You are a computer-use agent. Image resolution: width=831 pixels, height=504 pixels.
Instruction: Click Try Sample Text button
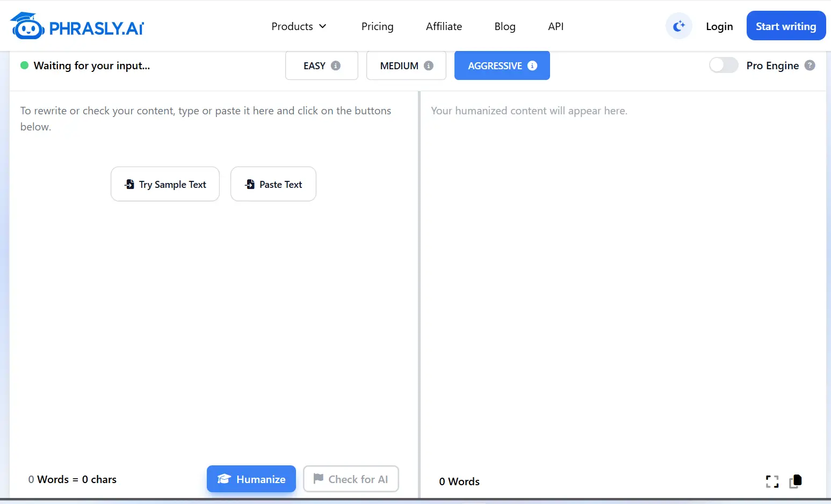pos(165,184)
